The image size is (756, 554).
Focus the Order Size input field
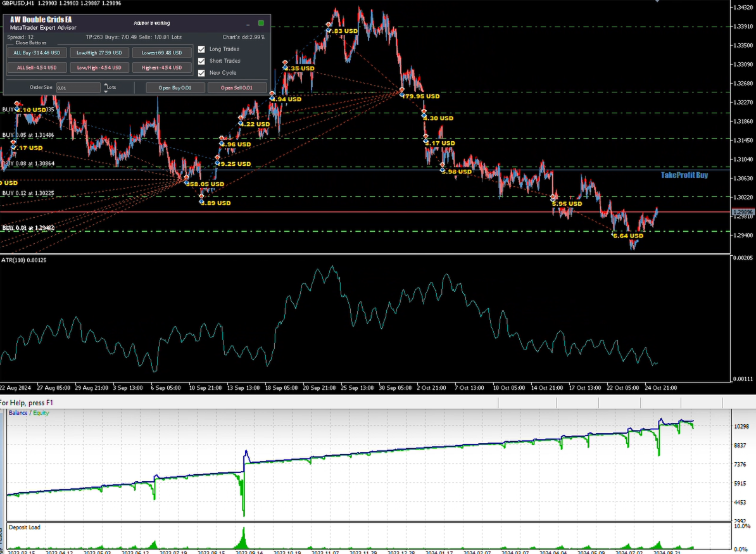pos(78,88)
